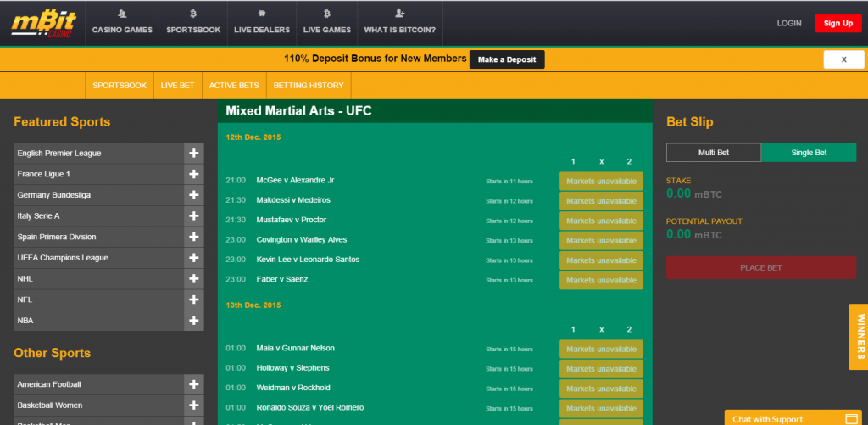Select Weidman v Rockhold match
Viewport: 868px width, 425px height.
pos(293,388)
